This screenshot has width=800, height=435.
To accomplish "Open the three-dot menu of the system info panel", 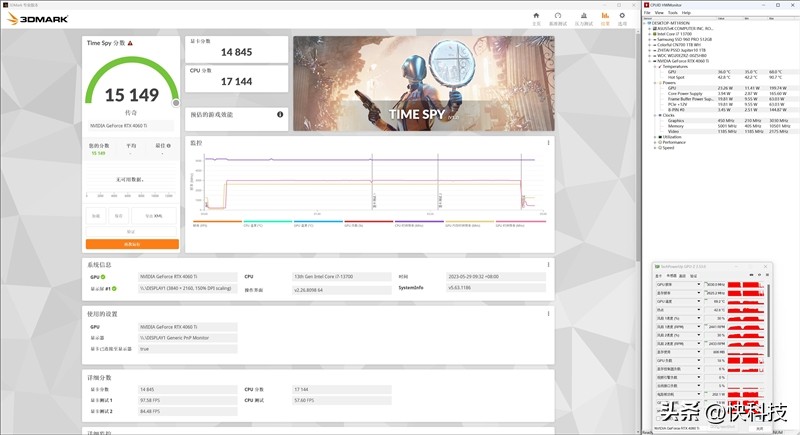I will coord(548,265).
